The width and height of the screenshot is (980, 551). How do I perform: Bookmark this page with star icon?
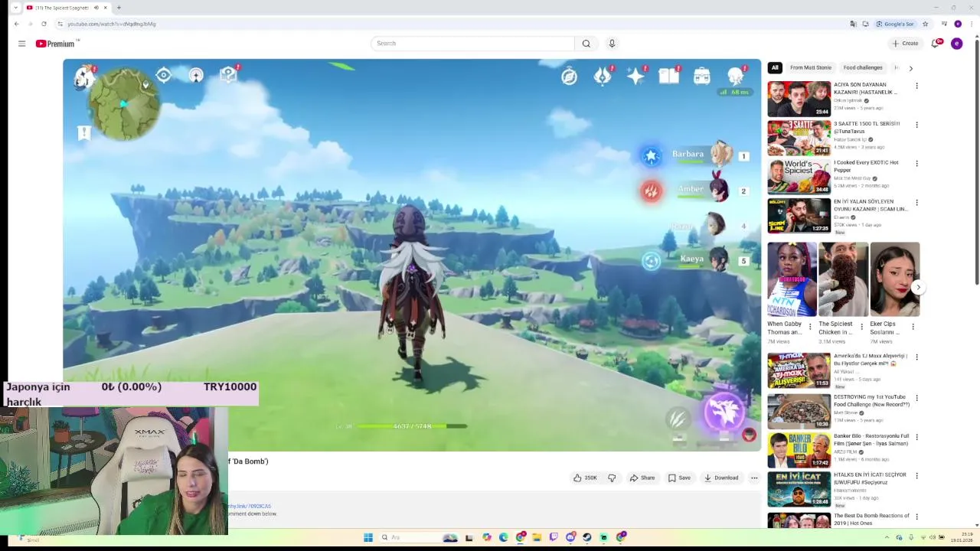click(x=925, y=24)
